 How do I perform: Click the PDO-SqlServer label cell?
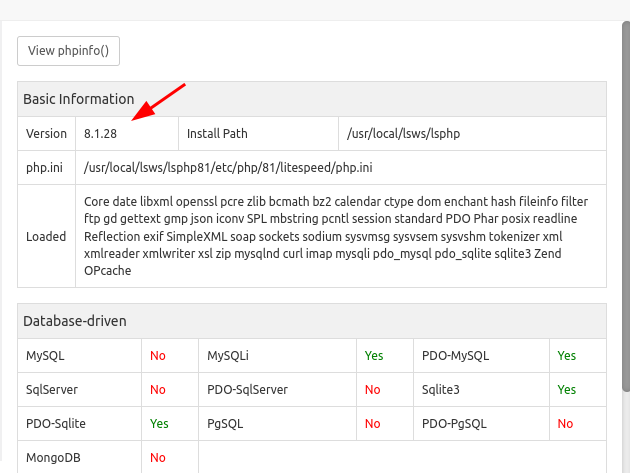pos(247,389)
